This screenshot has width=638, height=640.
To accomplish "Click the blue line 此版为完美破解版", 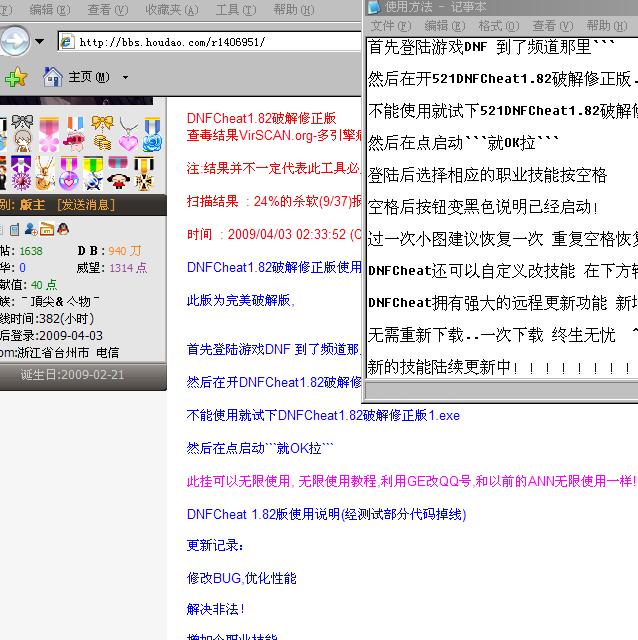I will tap(240, 300).
